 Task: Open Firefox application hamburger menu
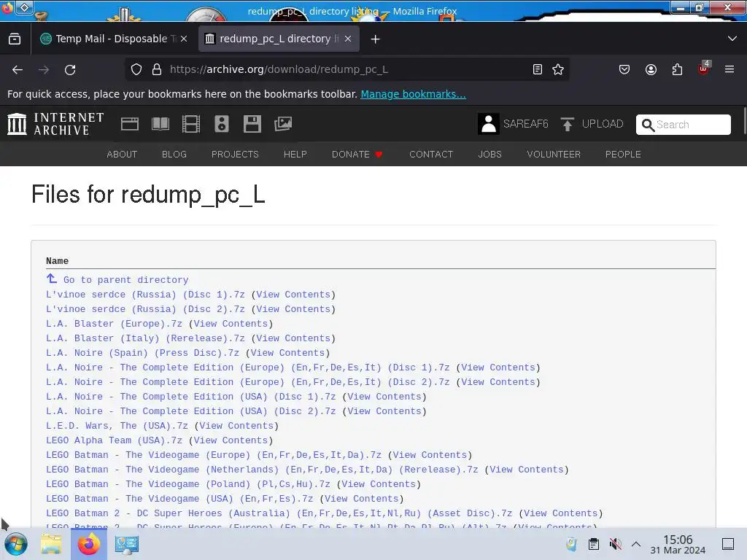click(729, 69)
